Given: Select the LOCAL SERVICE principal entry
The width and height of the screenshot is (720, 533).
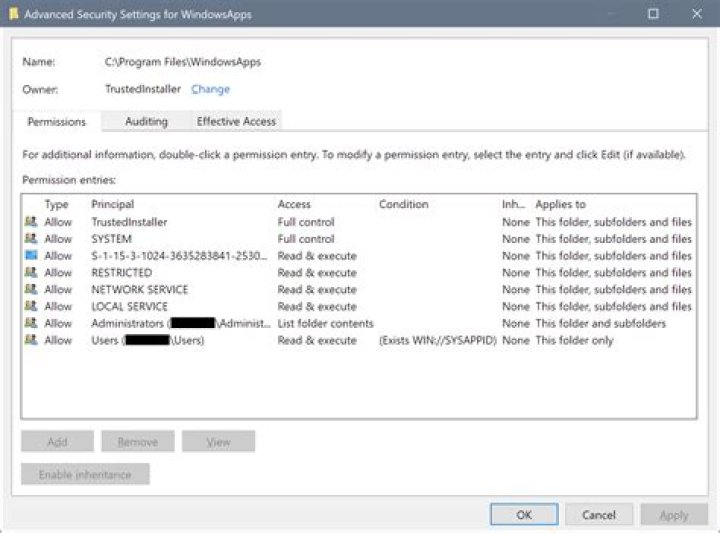Looking at the screenshot, I should pyautogui.click(x=129, y=306).
